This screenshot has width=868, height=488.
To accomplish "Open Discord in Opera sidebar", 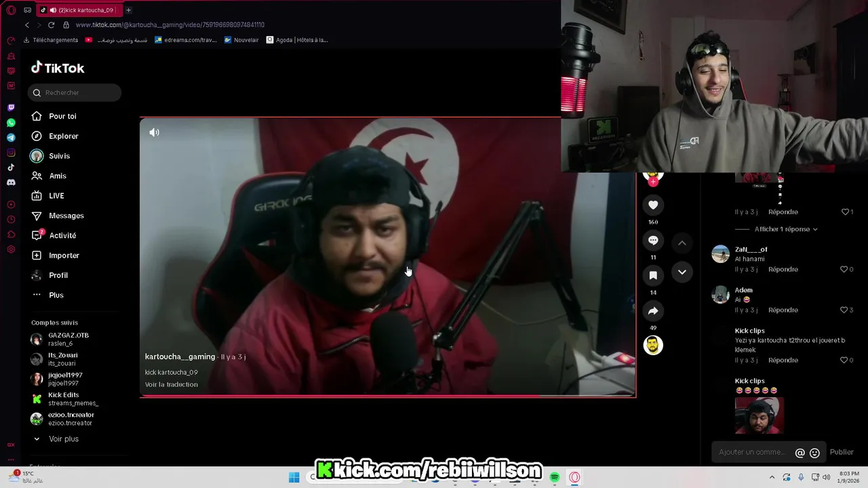I will click(x=11, y=182).
